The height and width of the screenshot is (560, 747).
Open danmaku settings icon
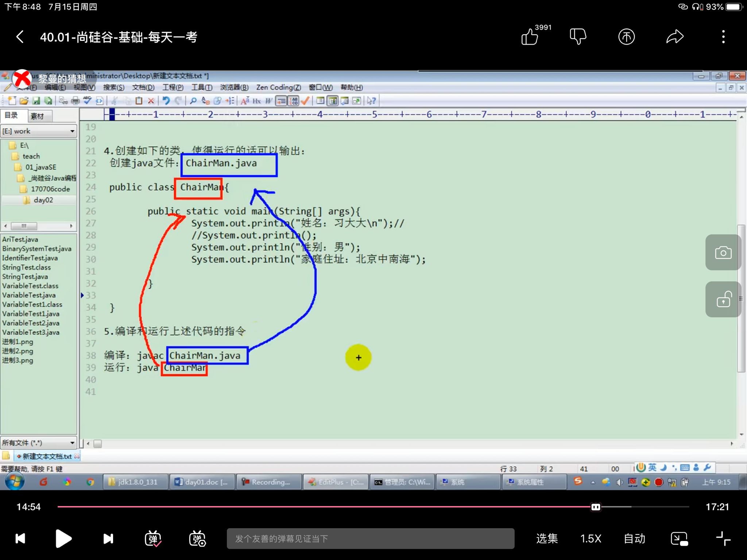(x=197, y=538)
